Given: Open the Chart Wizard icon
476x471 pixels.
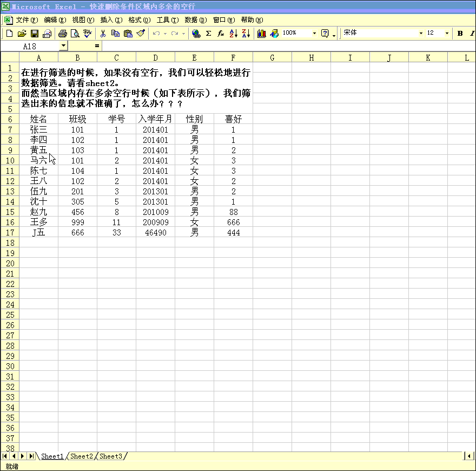Looking at the screenshot, I should [x=262, y=34].
